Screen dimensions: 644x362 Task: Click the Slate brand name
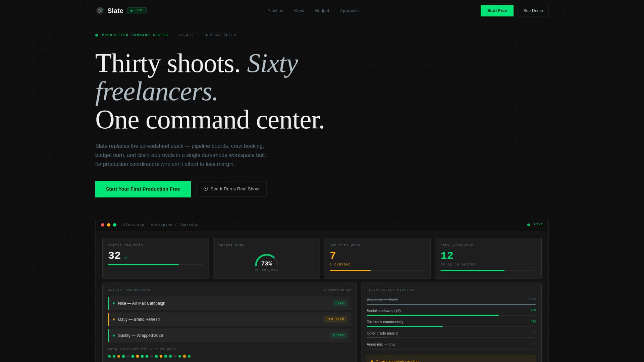[115, 11]
